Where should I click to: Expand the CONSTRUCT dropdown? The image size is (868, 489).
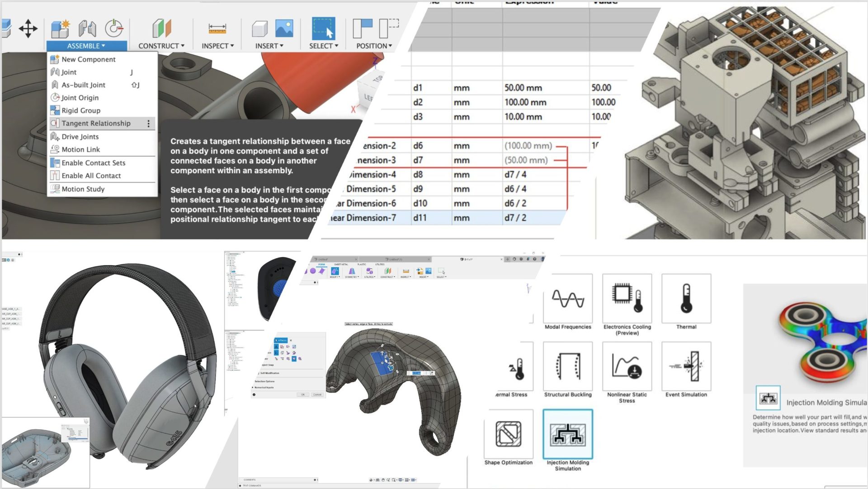click(161, 46)
